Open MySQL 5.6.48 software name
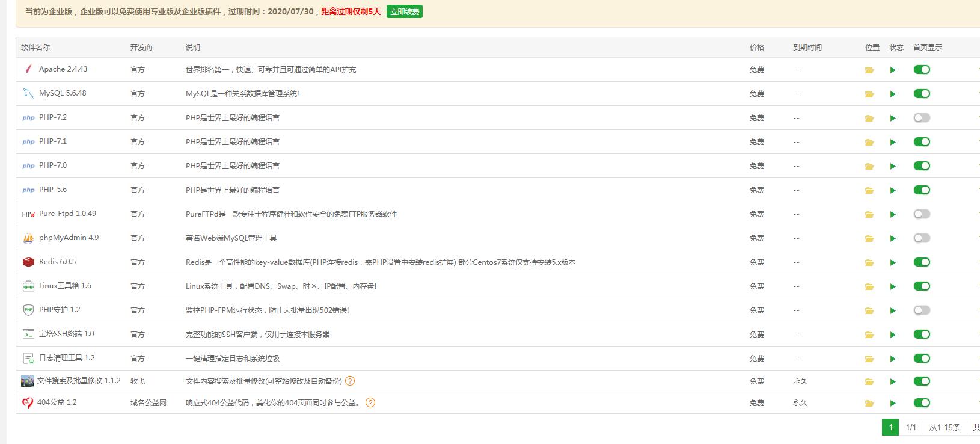Image resolution: width=980 pixels, height=444 pixels. [63, 93]
